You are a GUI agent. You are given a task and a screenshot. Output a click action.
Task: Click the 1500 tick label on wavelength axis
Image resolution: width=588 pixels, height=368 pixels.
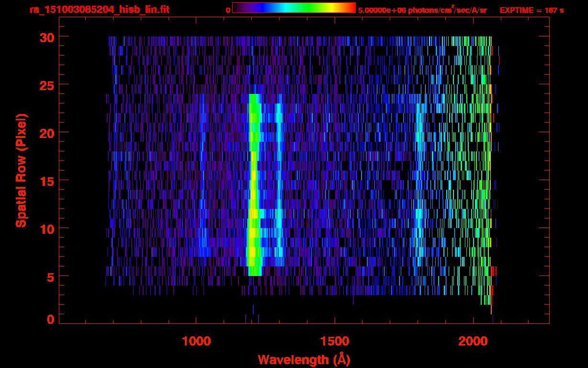[x=334, y=341]
